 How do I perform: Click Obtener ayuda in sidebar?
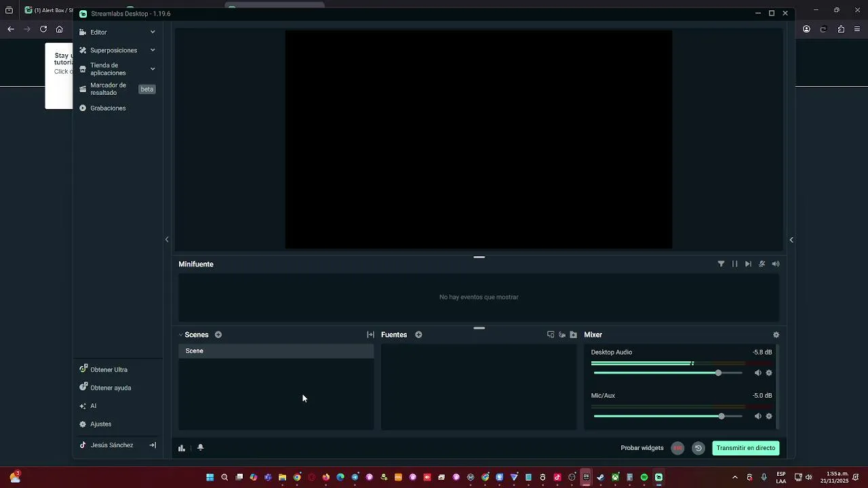pyautogui.click(x=111, y=388)
